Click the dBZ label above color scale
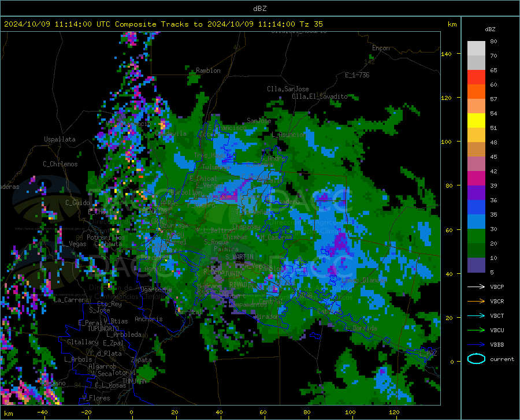Screen dimensions: 520x420 (490, 29)
